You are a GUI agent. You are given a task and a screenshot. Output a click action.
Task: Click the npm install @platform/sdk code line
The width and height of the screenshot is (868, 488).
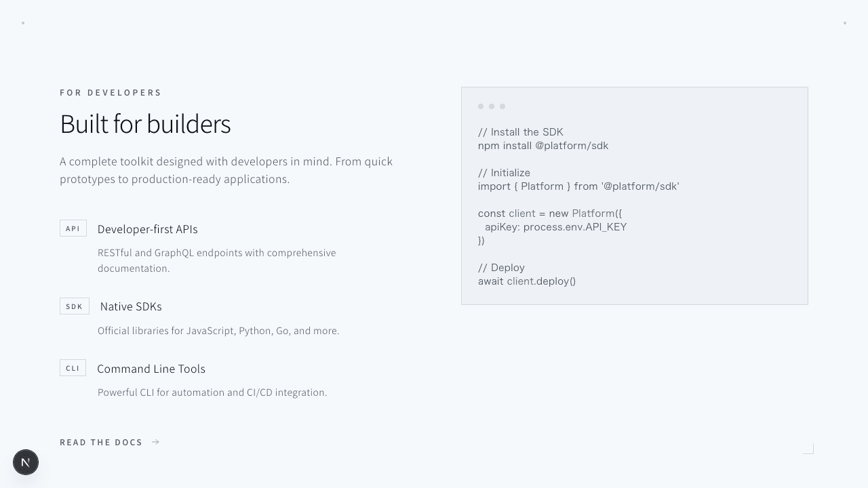point(543,146)
